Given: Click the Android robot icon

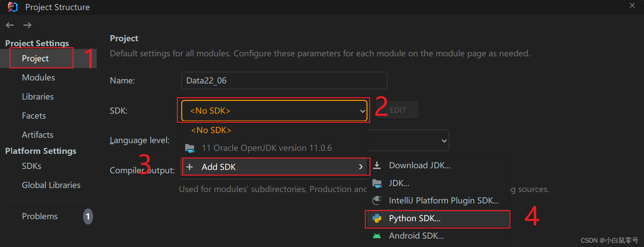Looking at the screenshot, I should click(377, 236).
